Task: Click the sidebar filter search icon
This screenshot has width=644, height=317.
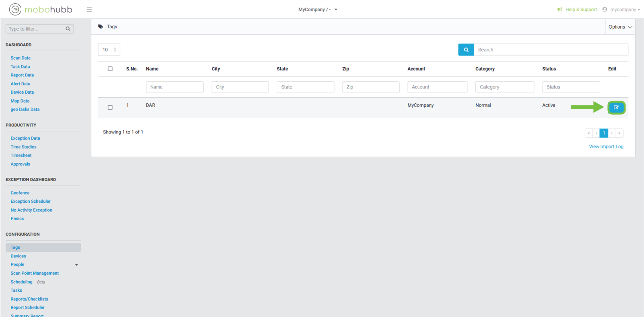Action: tap(68, 29)
